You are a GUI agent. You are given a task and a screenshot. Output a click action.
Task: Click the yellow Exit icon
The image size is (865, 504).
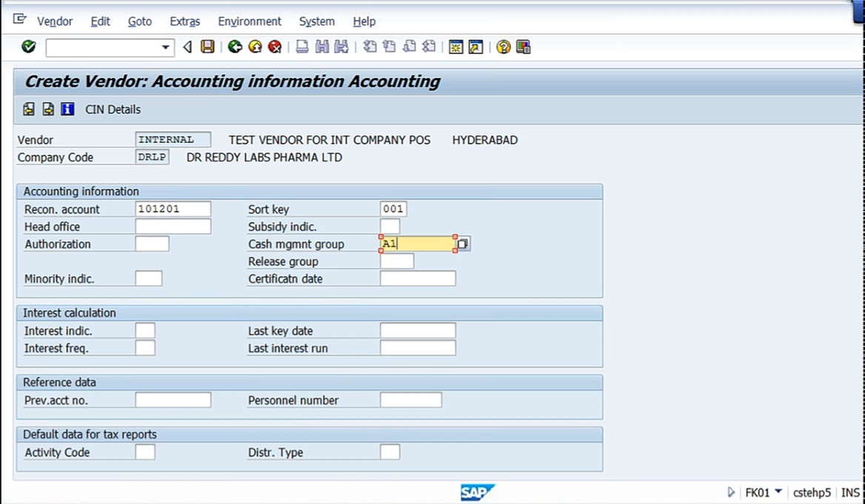[x=255, y=47]
